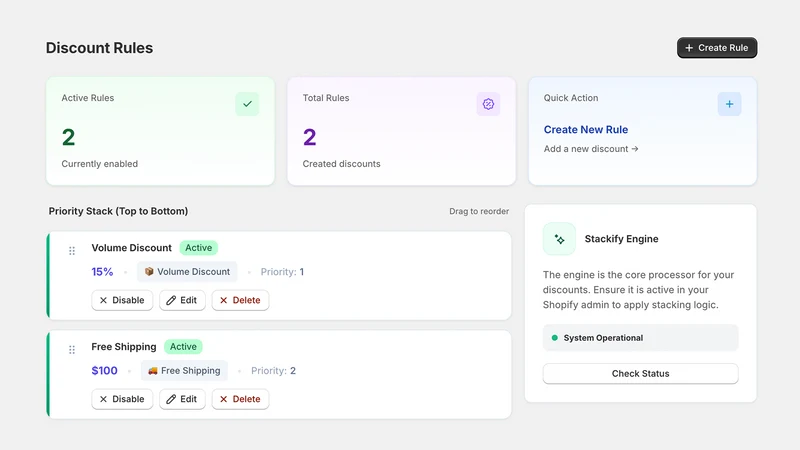800x450 pixels.
Task: Click the Currently enabled caption
Action: click(99, 164)
